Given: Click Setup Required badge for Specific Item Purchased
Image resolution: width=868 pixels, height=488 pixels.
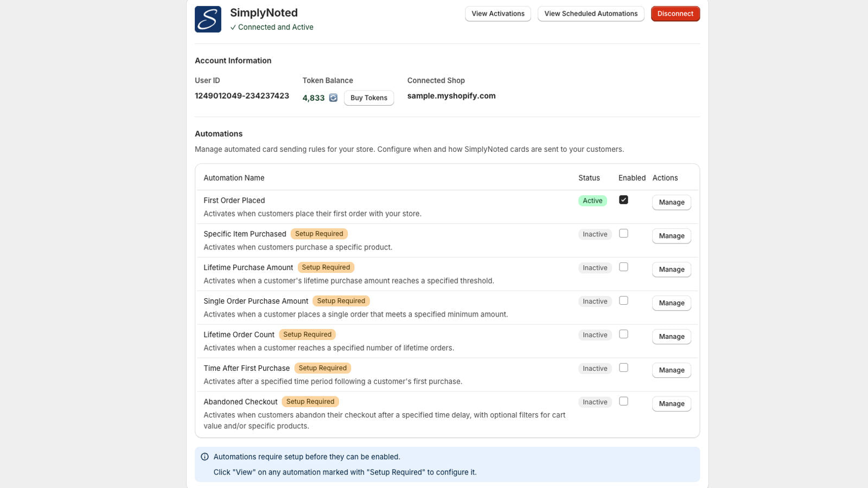Looking at the screenshot, I should (319, 234).
